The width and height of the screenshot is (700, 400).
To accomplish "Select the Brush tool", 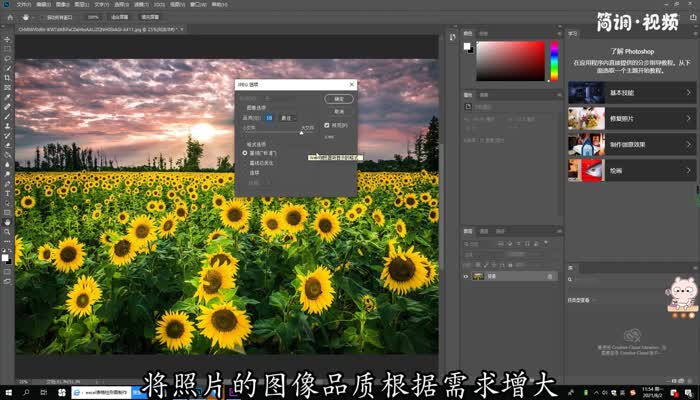I will [7, 117].
